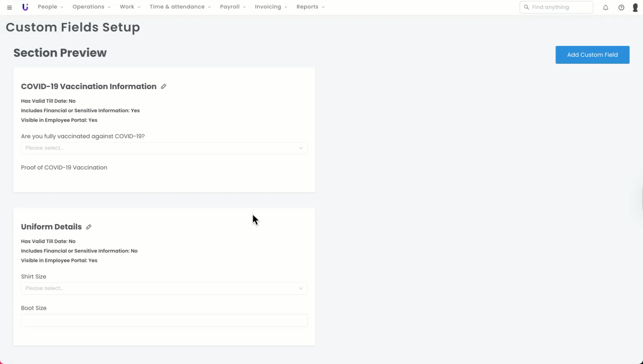Click into the Boot Size text field
643x364 pixels.
coord(164,320)
